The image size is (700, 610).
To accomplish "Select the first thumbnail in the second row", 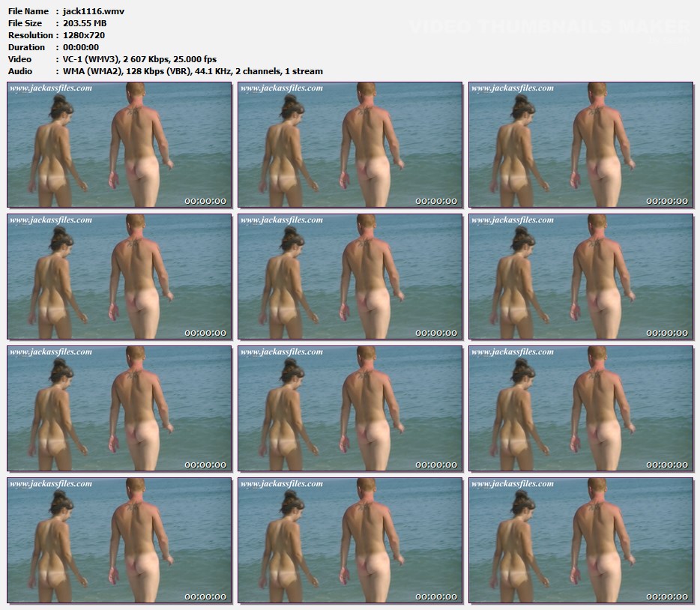I will 120,277.
